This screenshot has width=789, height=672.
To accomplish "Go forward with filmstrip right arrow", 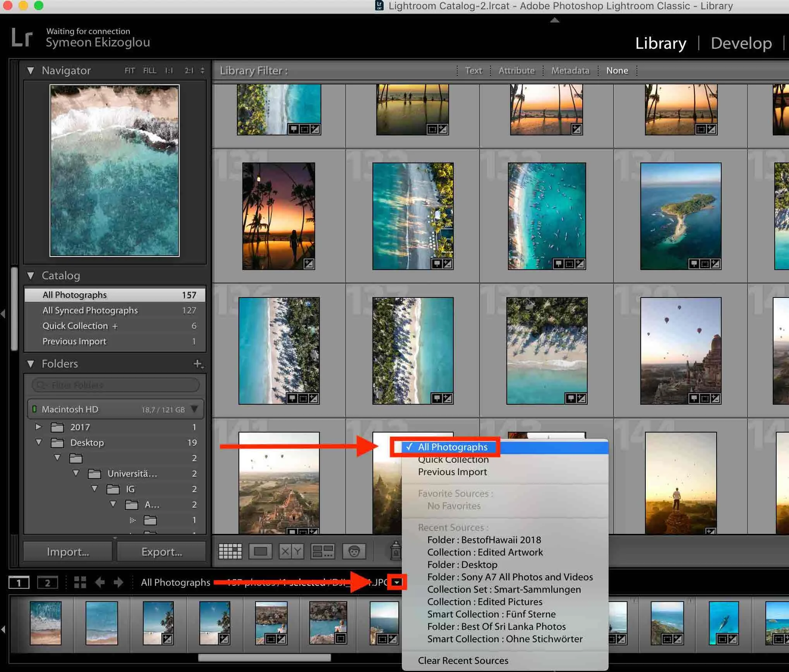I will 118,582.
